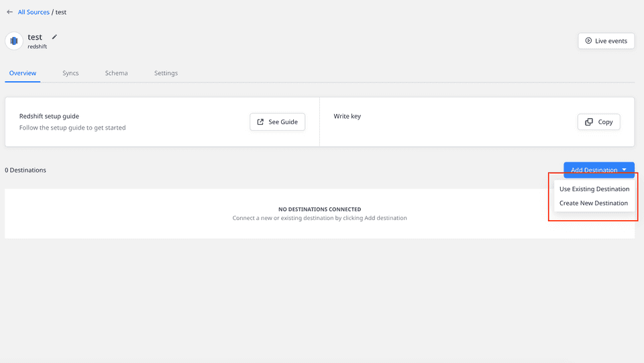Screen dimensions: 644x363
Task: Click the pencil icon to rename test
Action: point(55,37)
